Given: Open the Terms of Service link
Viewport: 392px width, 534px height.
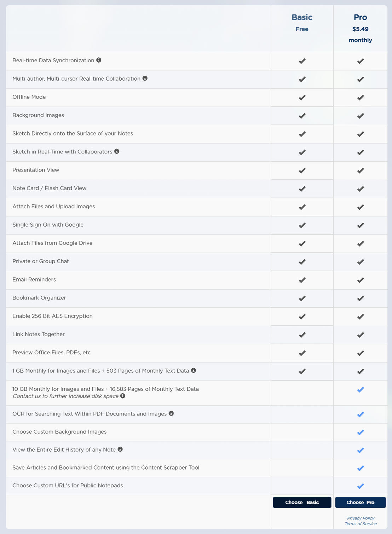Looking at the screenshot, I should click(x=361, y=524).
